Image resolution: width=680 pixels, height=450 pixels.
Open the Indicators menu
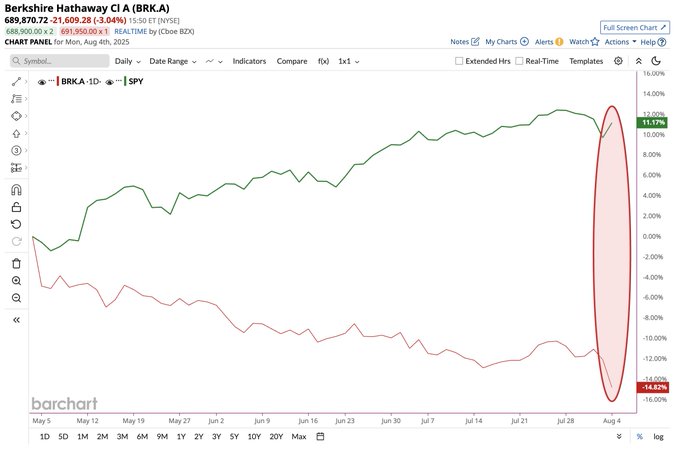(249, 61)
